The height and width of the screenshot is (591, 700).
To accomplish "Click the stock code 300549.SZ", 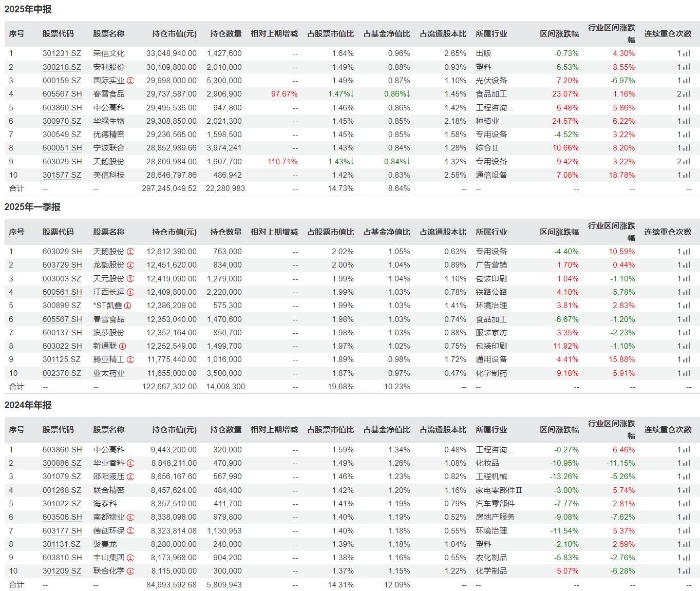I will pyautogui.click(x=62, y=135).
